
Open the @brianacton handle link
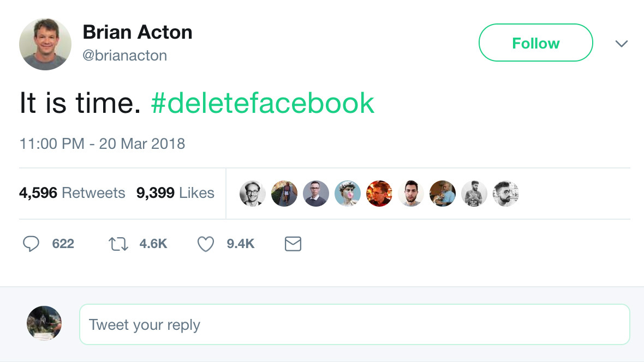pyautogui.click(x=125, y=56)
